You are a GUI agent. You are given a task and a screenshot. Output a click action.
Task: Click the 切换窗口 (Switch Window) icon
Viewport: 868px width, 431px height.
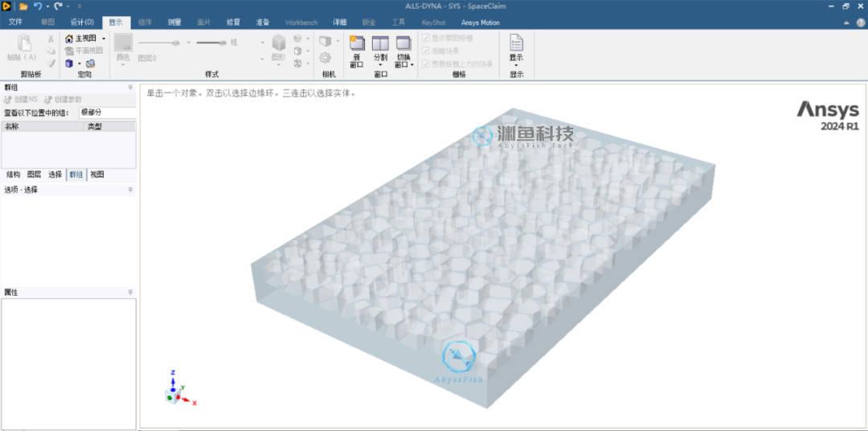(403, 43)
